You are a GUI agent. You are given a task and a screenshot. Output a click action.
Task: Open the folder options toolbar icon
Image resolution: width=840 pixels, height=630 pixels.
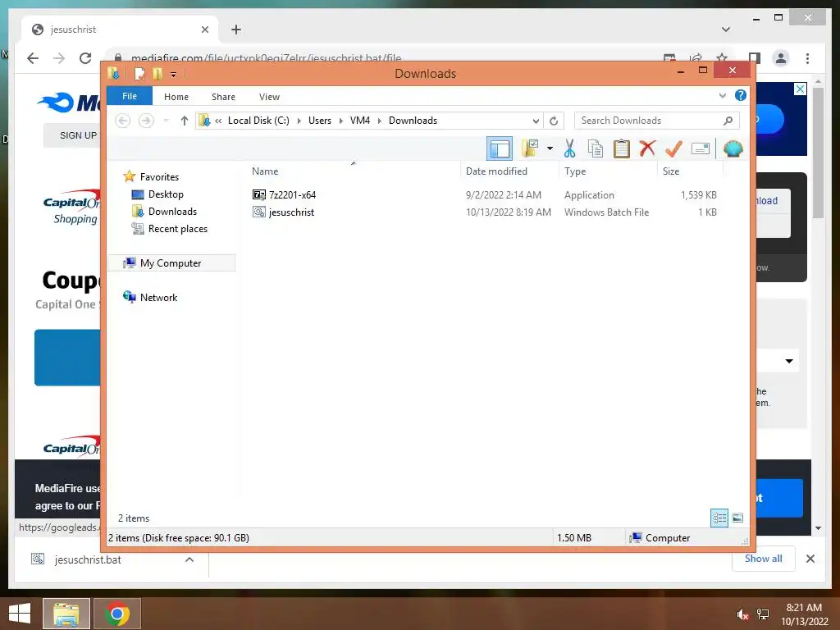pyautogui.click(x=531, y=148)
